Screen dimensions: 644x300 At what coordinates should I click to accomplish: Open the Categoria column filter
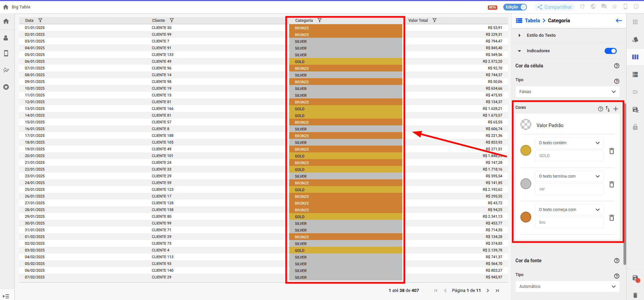320,21
